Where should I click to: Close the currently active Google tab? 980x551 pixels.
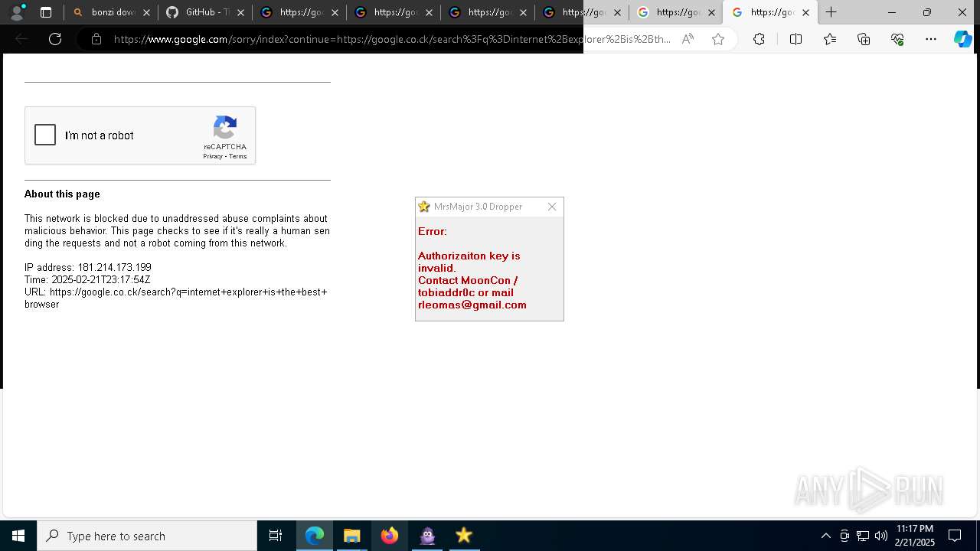tap(805, 12)
